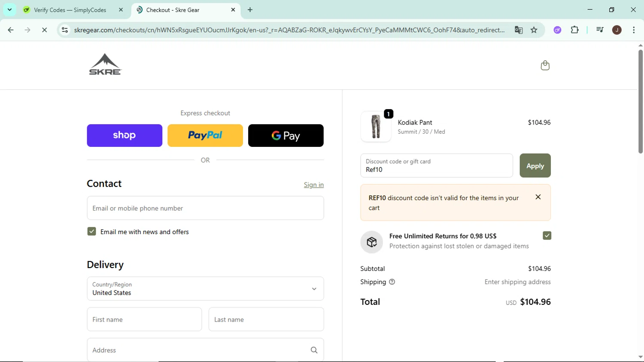Screen dimensions: 644x362
Task: Open the tab search dropdown arrow
Action: click(x=9, y=10)
